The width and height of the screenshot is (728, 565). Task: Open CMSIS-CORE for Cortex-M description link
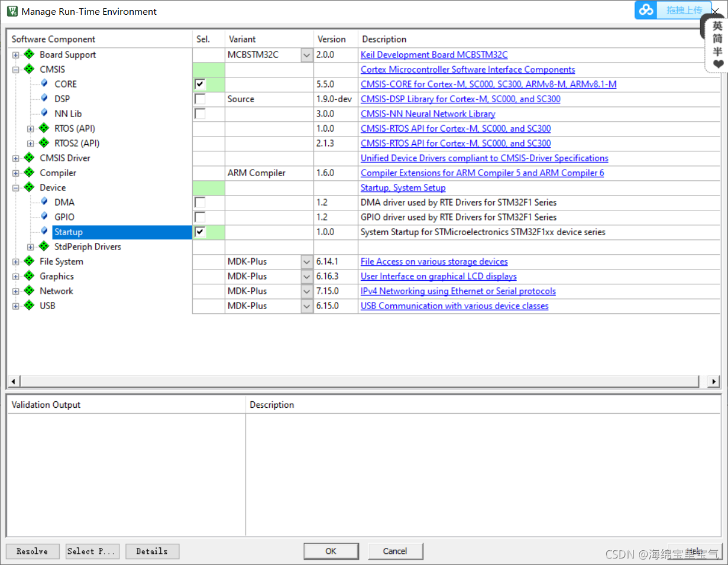point(488,84)
